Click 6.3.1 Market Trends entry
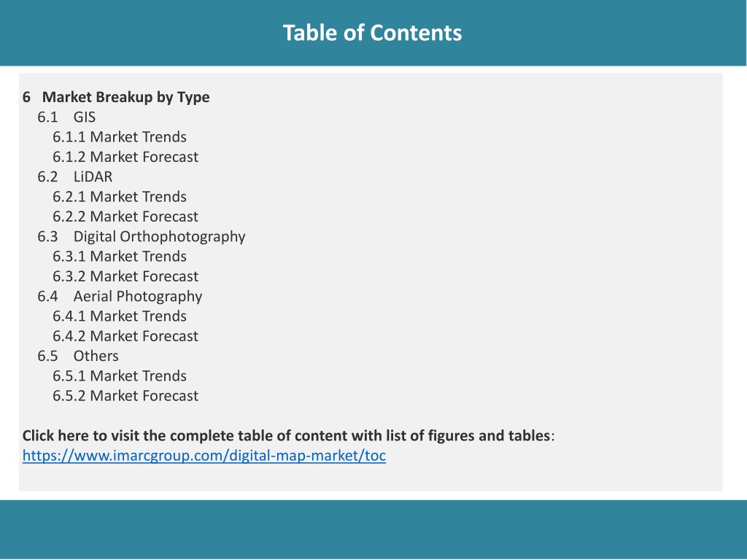Screen dimensions: 747x560 [120, 257]
